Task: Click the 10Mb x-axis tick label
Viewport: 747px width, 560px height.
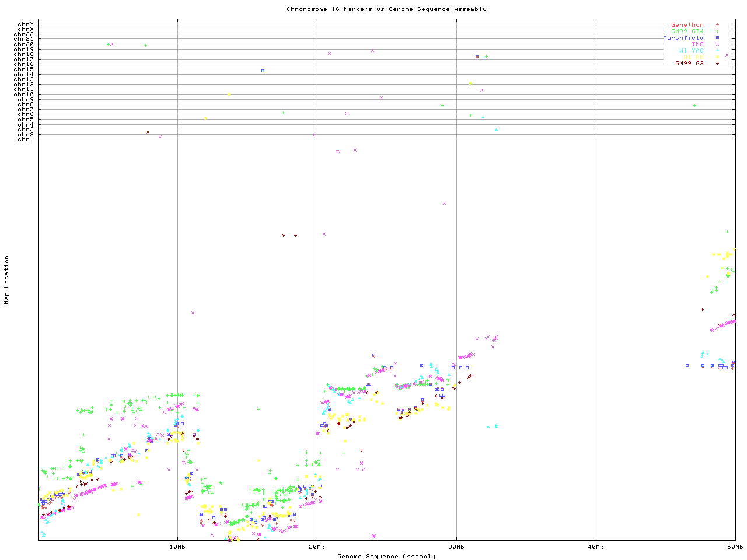Action: [x=177, y=547]
